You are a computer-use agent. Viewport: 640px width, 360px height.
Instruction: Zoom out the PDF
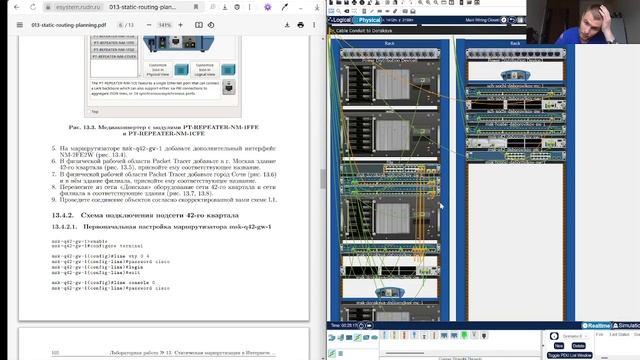[x=149, y=25]
